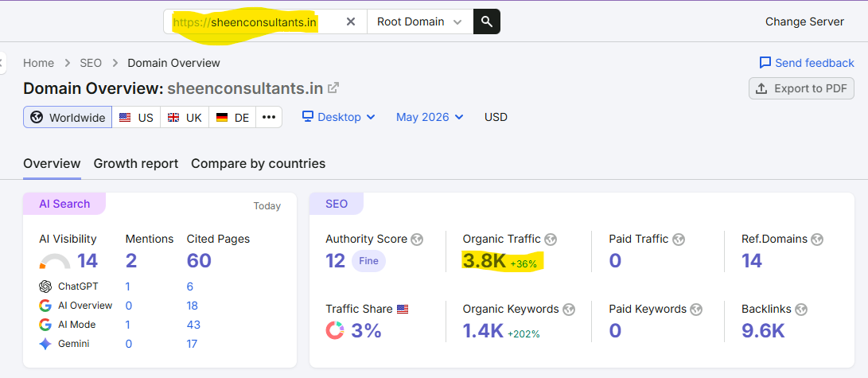Click the ChatGPT icon
Screen dimensions: 868x378
click(x=45, y=286)
